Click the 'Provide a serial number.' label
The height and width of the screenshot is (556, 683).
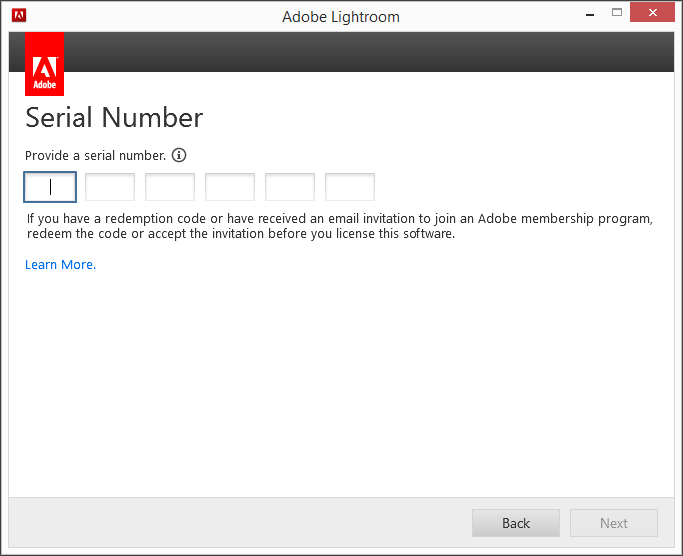95,156
